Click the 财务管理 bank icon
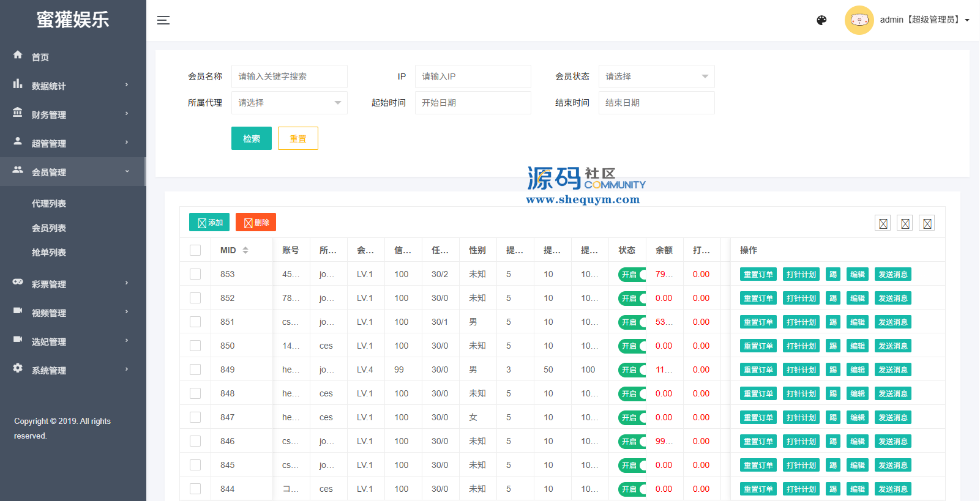Image resolution: width=980 pixels, height=501 pixels. 18,113
